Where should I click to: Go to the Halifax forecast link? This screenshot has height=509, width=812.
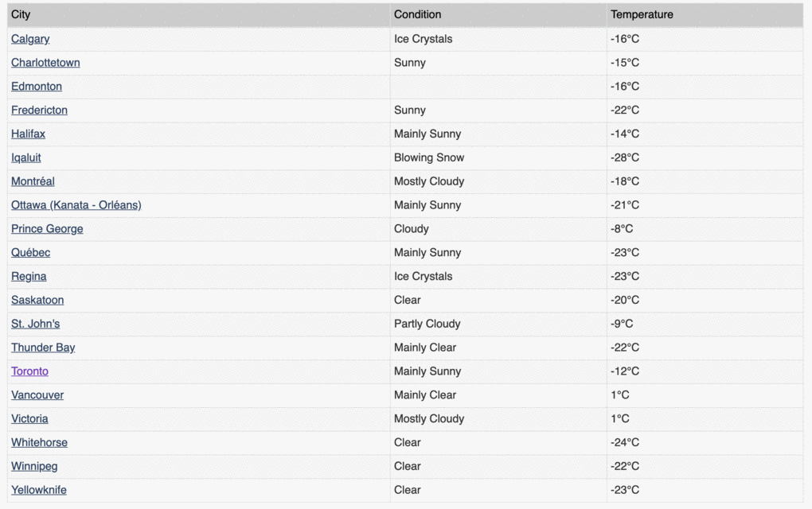click(x=29, y=134)
